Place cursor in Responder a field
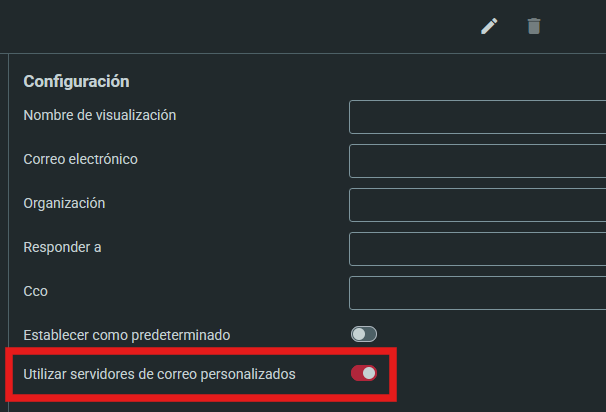Screen dimensions: 606x412 pos(477,249)
